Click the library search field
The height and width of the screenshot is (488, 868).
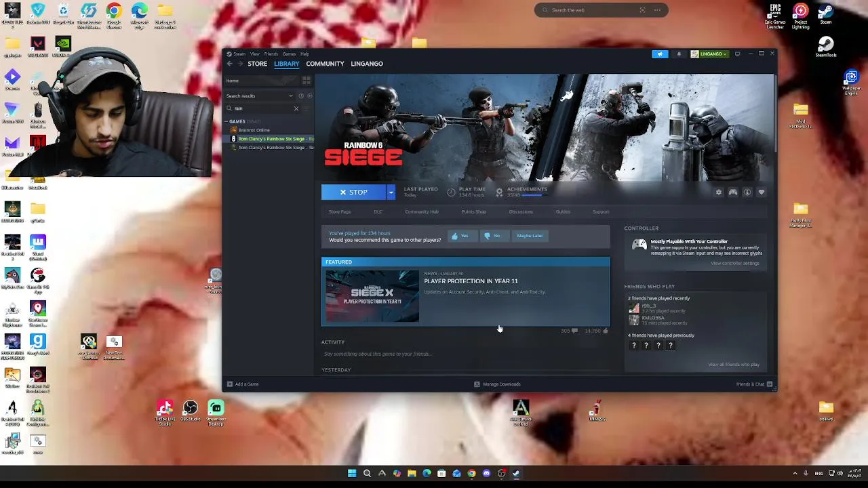(x=262, y=108)
